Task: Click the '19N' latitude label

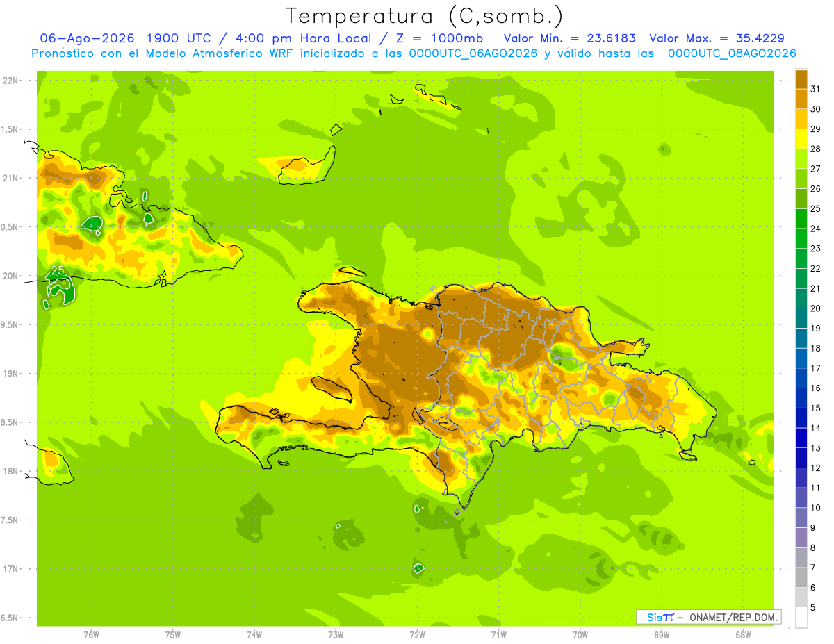Action: [11, 374]
